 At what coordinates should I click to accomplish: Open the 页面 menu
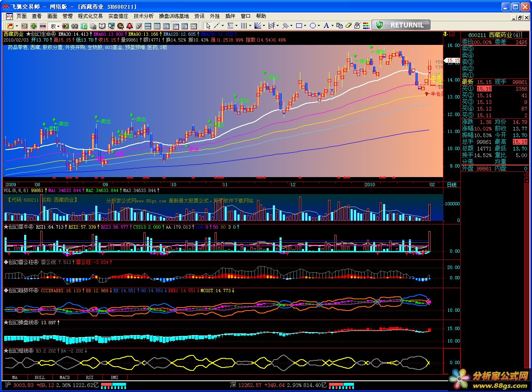point(22,16)
